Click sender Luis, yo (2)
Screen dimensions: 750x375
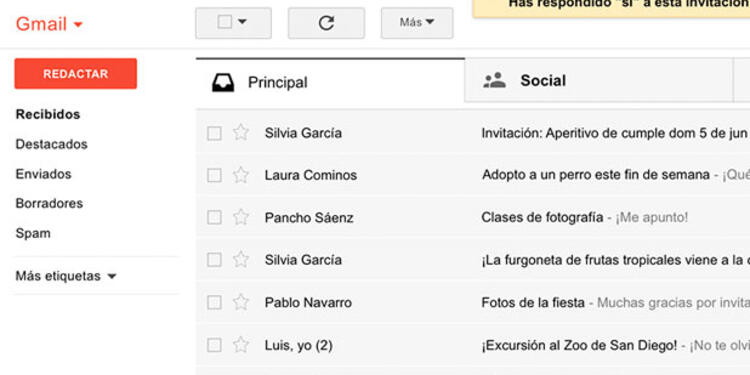pyautogui.click(x=298, y=345)
